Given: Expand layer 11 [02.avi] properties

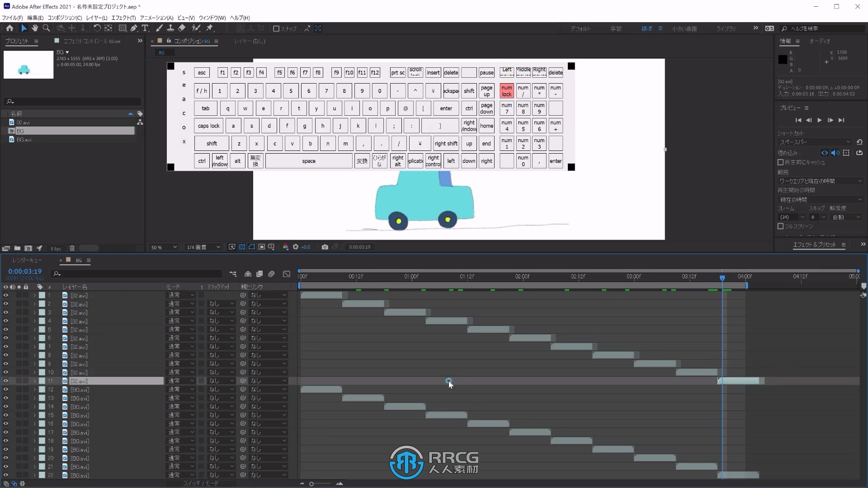Looking at the screenshot, I should click(x=34, y=381).
